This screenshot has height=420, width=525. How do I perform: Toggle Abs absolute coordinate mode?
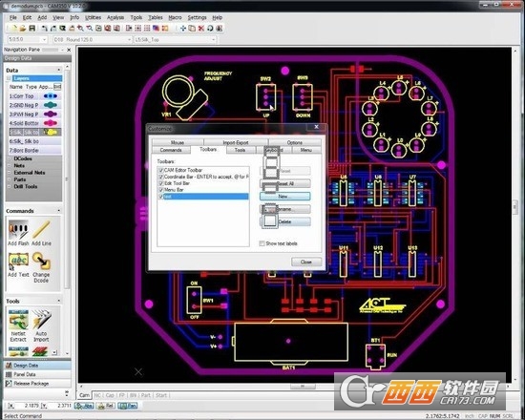point(84,406)
